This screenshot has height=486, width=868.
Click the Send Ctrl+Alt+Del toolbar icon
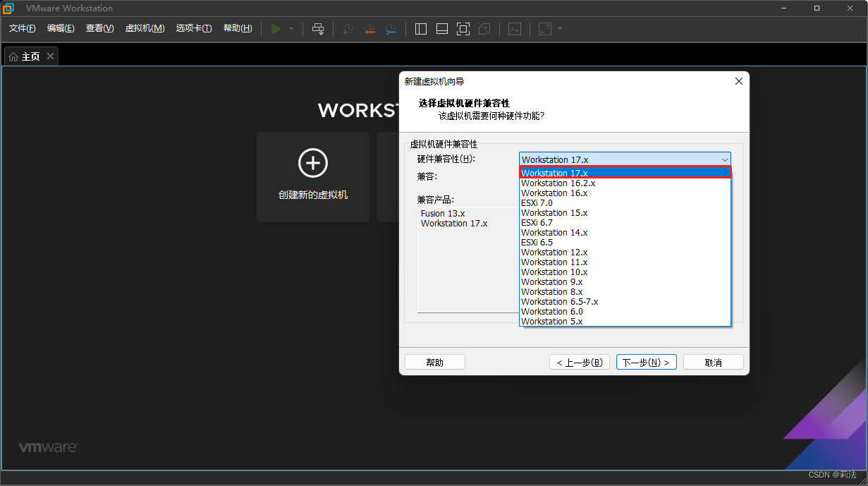pyautogui.click(x=318, y=29)
